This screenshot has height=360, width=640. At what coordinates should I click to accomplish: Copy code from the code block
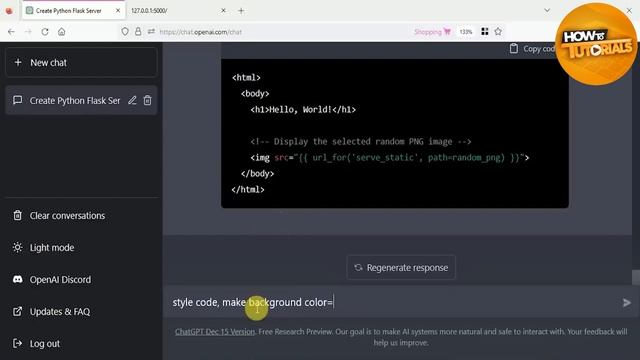533,49
